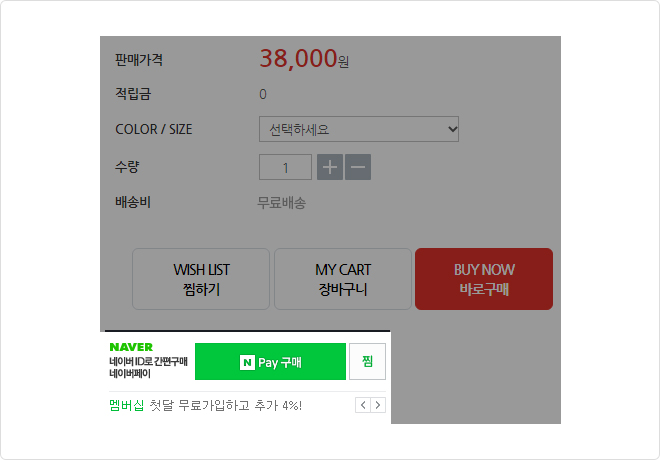
Task: Add item to MY CART 장바구니
Action: click(x=343, y=279)
